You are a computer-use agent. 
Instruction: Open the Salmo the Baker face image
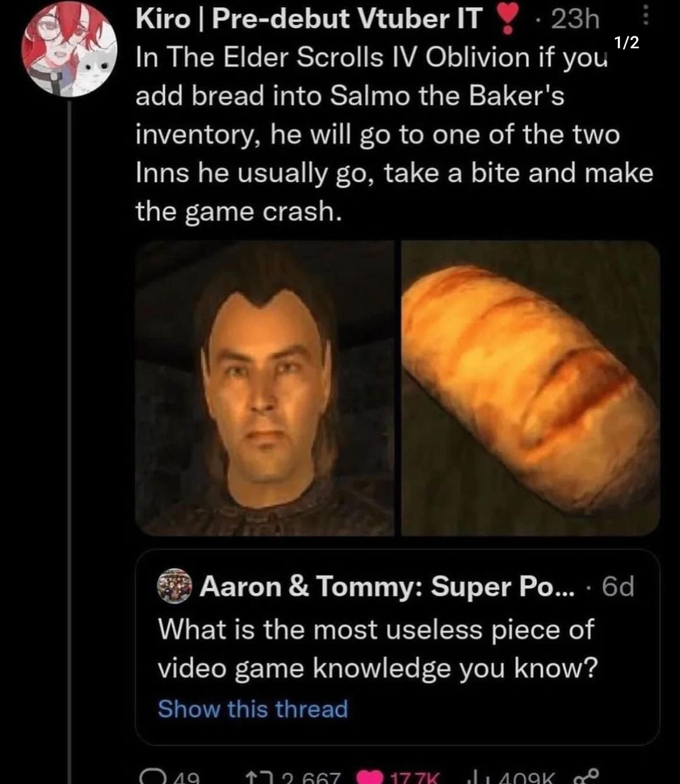265,388
